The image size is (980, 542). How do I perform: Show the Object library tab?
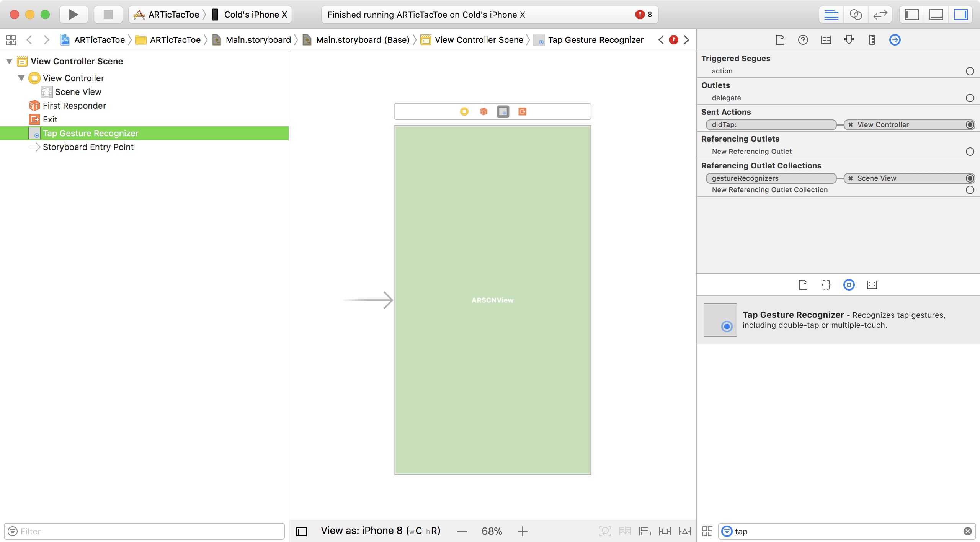point(849,285)
